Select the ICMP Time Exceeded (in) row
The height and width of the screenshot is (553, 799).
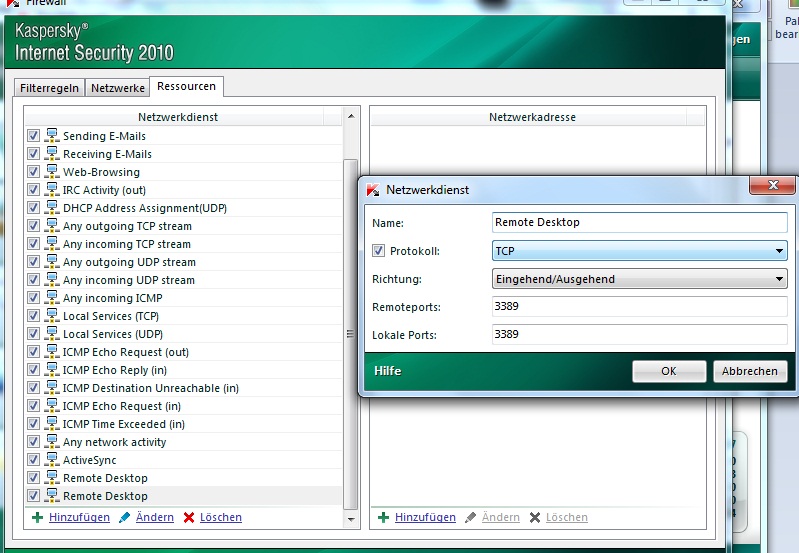(183, 424)
